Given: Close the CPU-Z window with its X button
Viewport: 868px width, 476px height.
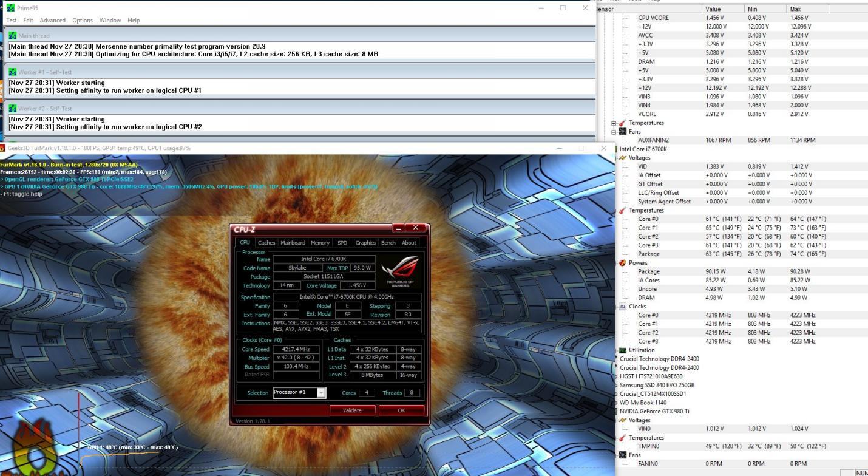Looking at the screenshot, I should click(416, 228).
